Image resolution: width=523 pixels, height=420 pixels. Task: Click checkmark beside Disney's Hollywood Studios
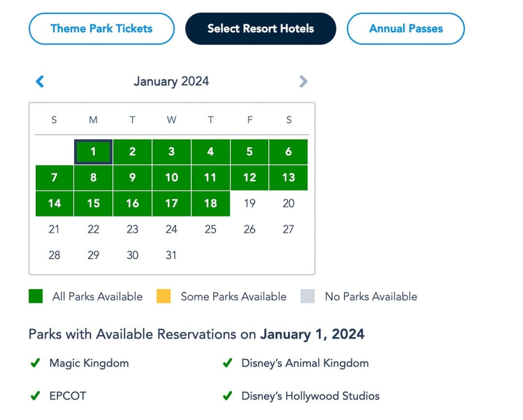pos(227,396)
